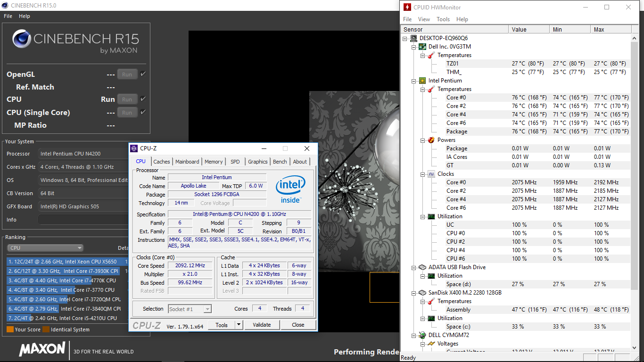Switch to the Graphics tab in CPU-Z
The width and height of the screenshot is (644, 362).
[x=258, y=162]
